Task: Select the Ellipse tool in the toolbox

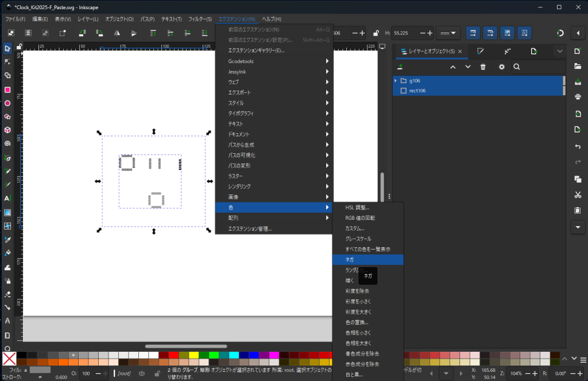Action: (x=7, y=103)
